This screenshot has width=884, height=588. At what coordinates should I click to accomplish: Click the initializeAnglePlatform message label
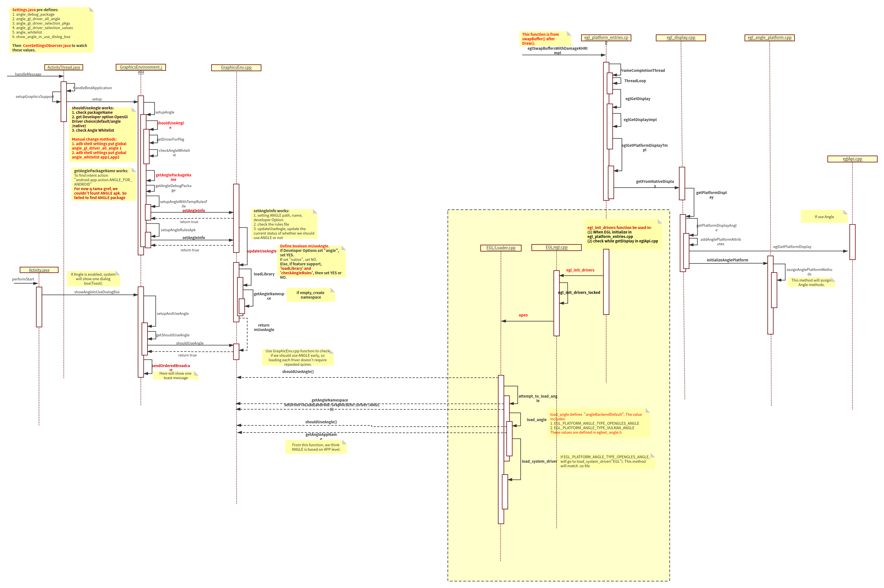727,260
